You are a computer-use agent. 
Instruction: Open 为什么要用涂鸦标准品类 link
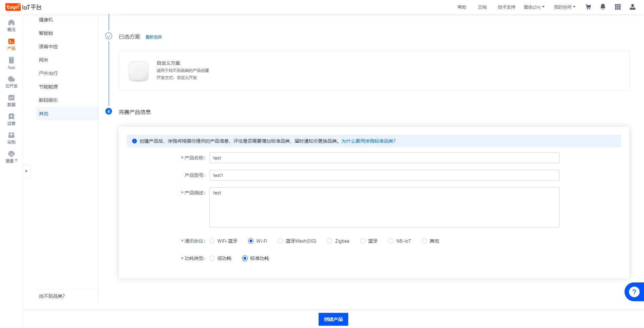coord(368,141)
